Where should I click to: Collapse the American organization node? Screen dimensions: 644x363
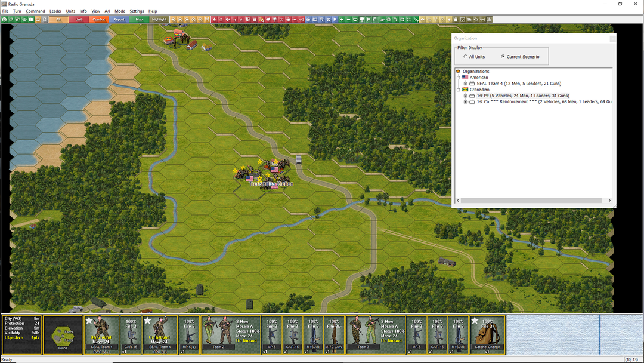point(459,77)
